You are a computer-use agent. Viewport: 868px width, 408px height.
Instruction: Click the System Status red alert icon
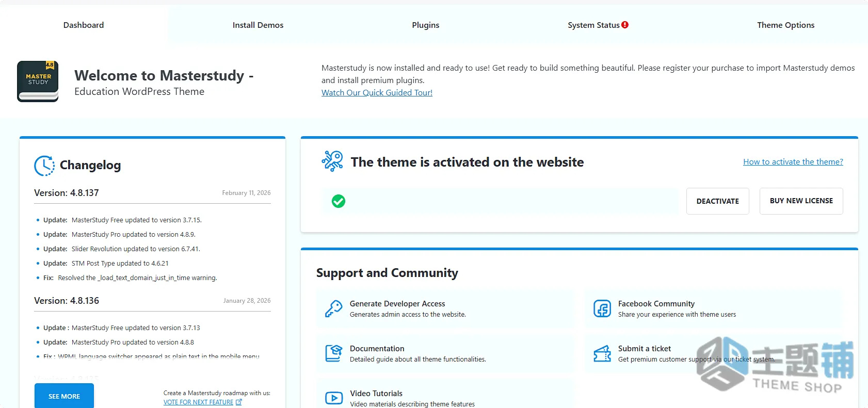[x=625, y=25]
